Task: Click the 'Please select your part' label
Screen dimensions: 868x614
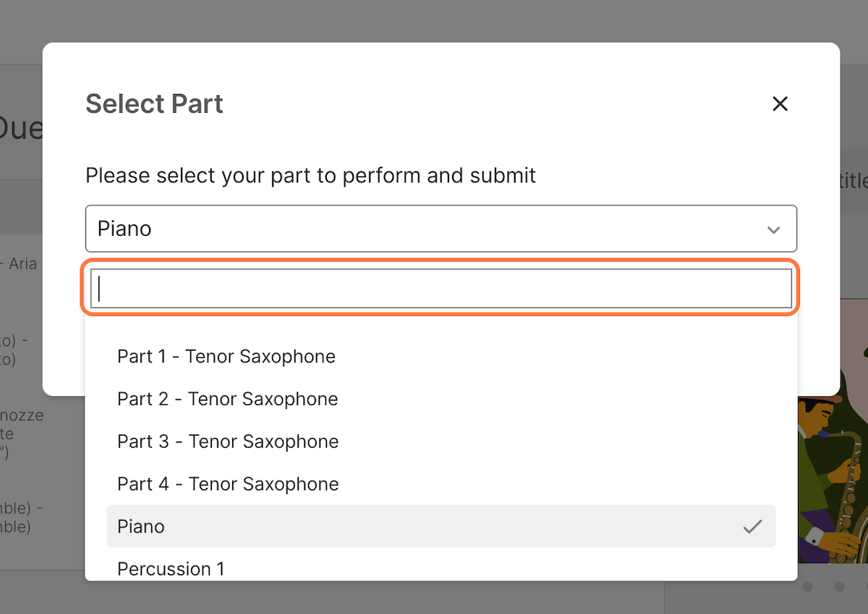Action: 310,175
